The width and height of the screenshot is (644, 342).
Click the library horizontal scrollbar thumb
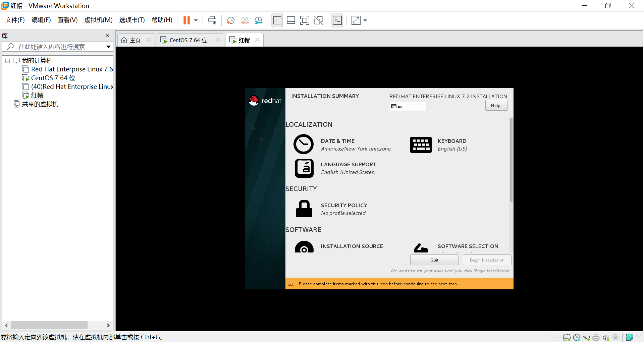49,325
